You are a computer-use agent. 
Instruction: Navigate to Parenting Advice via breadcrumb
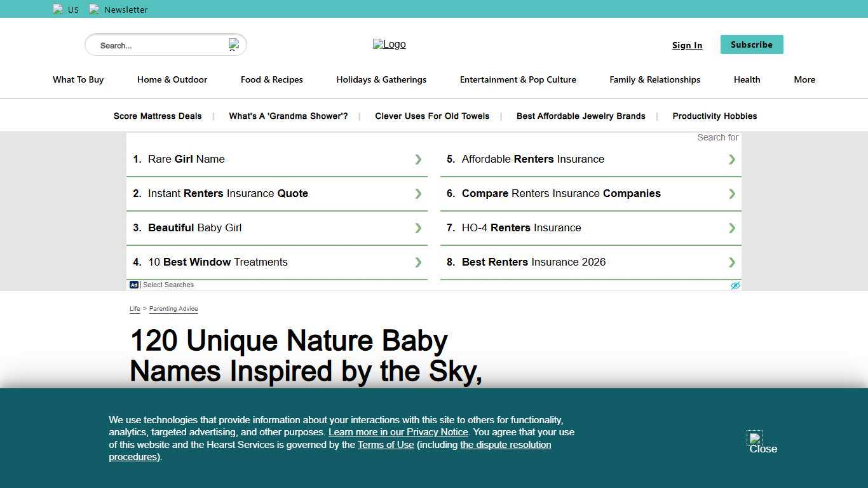[x=173, y=309]
